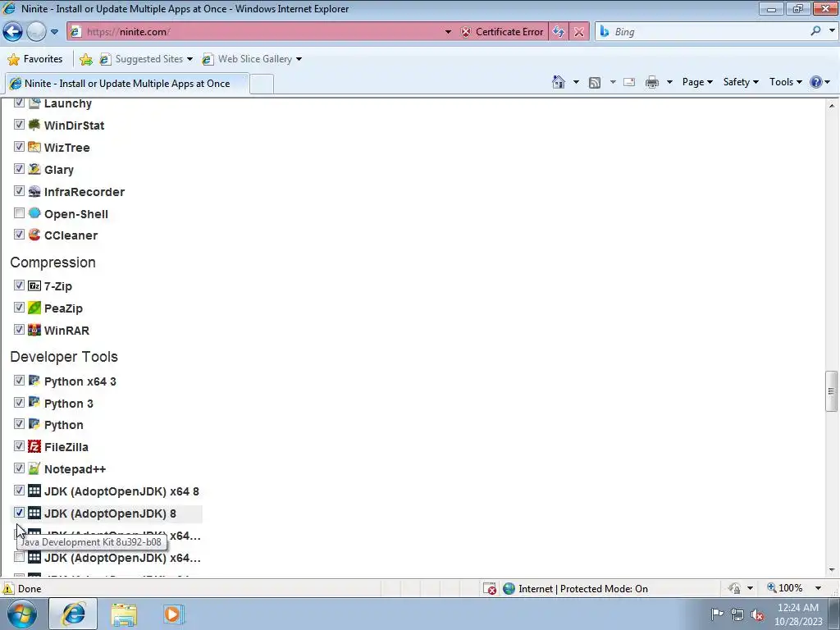The width and height of the screenshot is (840, 630).
Task: Open the Home page icon
Action: (x=559, y=82)
